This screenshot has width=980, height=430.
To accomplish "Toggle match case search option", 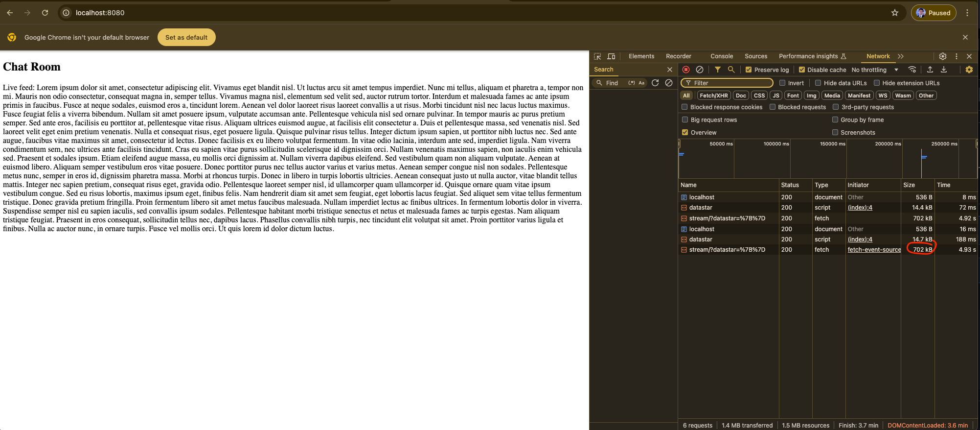I will [641, 83].
